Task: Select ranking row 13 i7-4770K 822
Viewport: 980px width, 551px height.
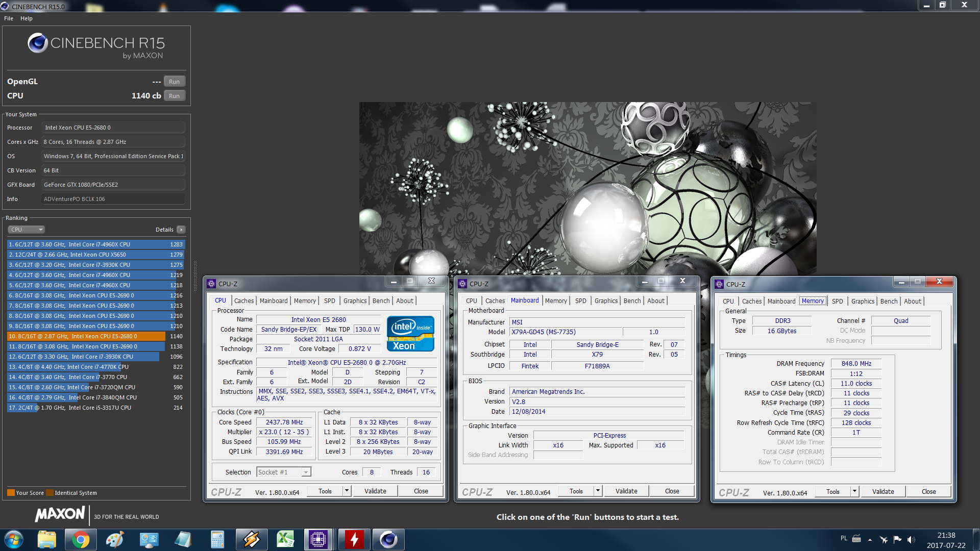Action: 96,367
